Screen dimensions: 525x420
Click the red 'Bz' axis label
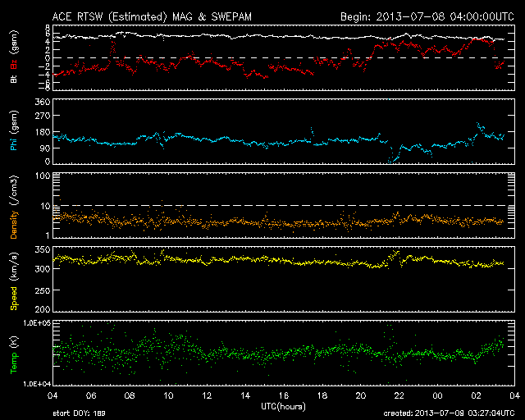14,65
